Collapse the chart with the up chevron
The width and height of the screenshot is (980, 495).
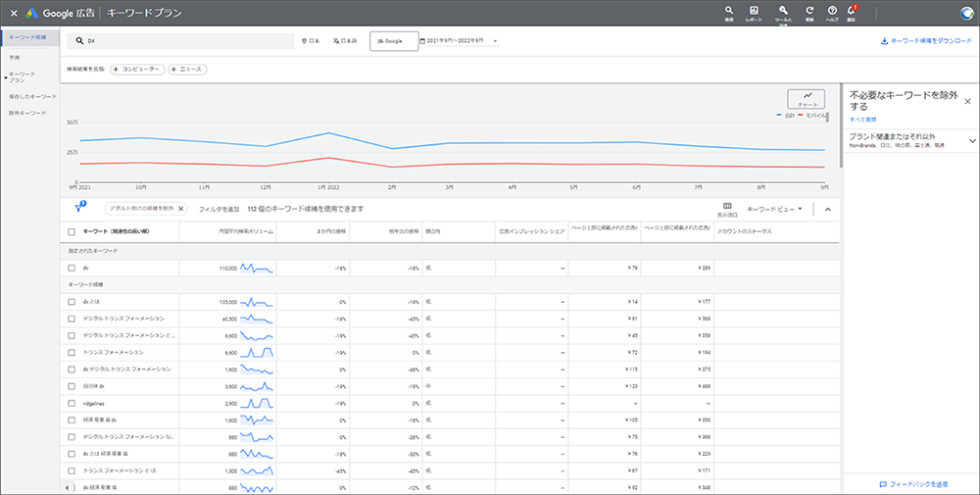pos(828,210)
